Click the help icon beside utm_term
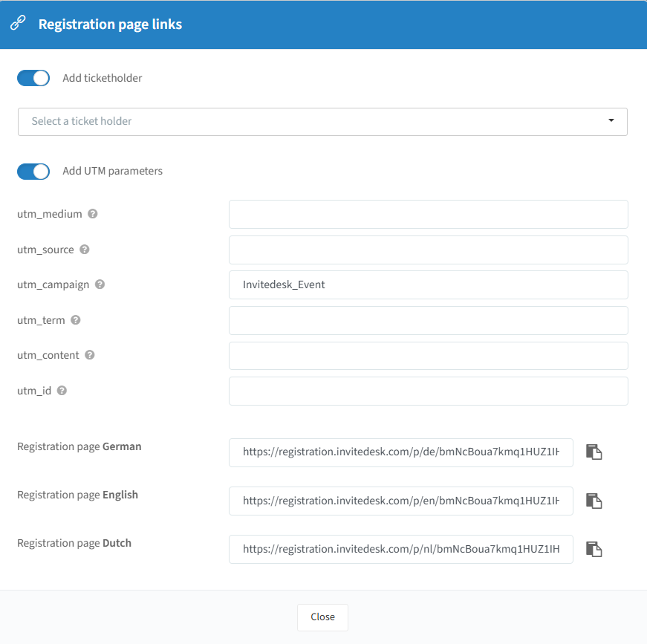647x644 pixels. [76, 319]
